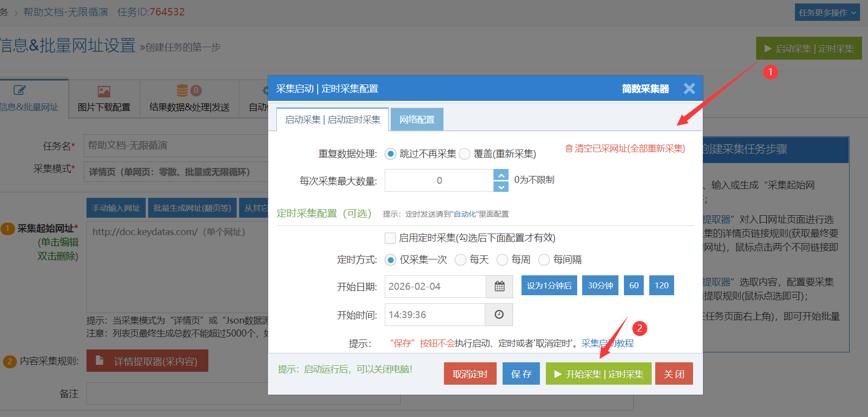Click the 备注 input field
The width and height of the screenshot is (868, 417).
[244, 394]
